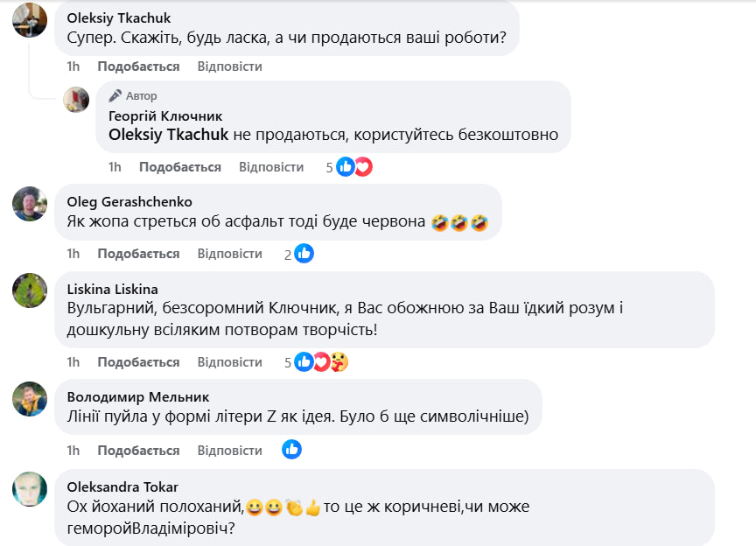Open the Oleksiy Tkachuk mention link in reply
The image size is (756, 546).
[x=168, y=135]
